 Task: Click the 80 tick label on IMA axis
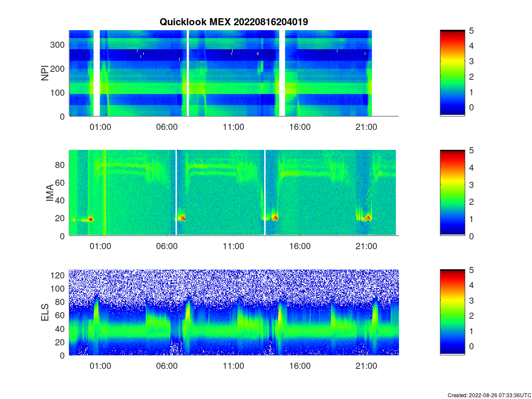tap(61, 164)
